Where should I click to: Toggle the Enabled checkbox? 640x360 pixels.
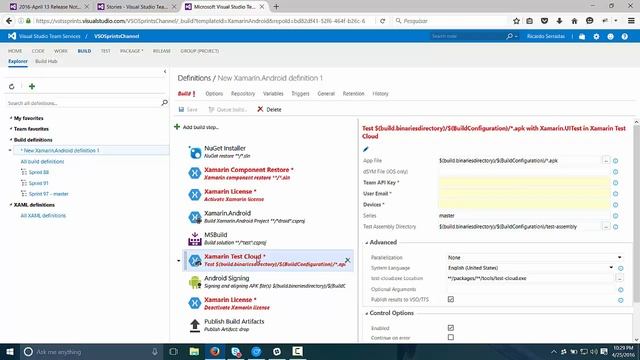451,328
